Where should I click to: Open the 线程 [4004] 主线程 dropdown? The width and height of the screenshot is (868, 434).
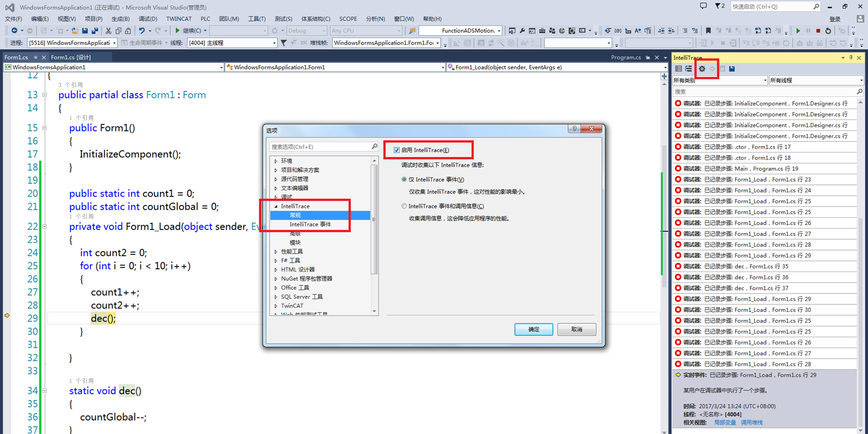click(x=232, y=43)
